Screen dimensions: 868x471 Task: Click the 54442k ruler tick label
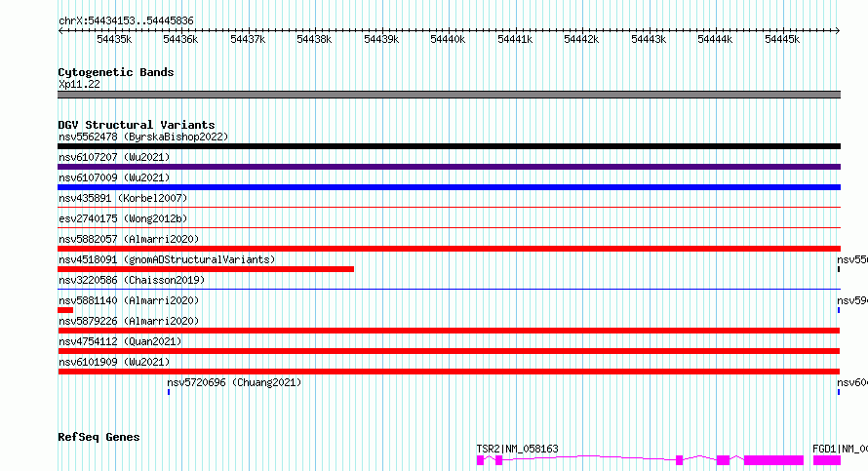581,39
